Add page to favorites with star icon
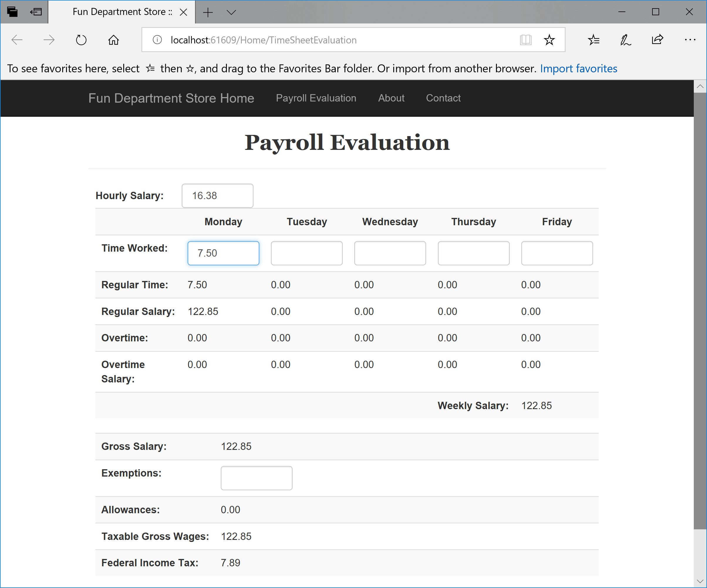The image size is (707, 588). point(549,40)
